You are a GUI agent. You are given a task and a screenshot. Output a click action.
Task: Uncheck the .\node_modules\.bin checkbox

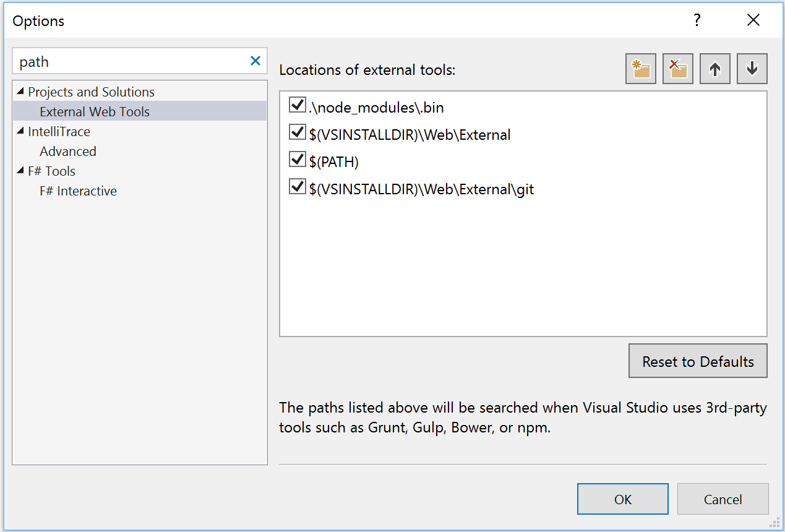point(297,106)
